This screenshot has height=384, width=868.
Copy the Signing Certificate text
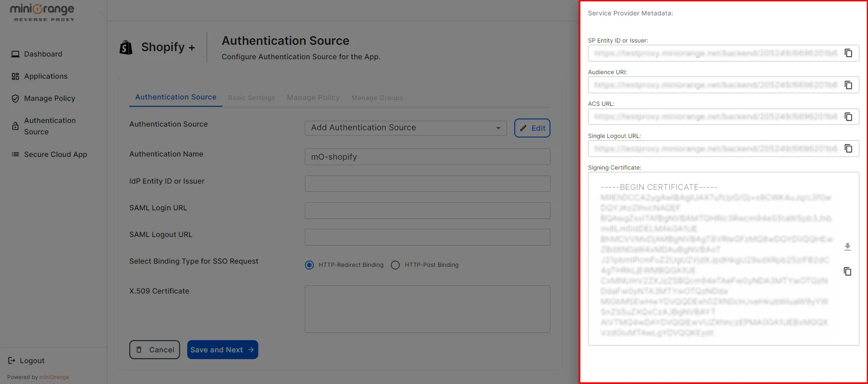coord(848,271)
